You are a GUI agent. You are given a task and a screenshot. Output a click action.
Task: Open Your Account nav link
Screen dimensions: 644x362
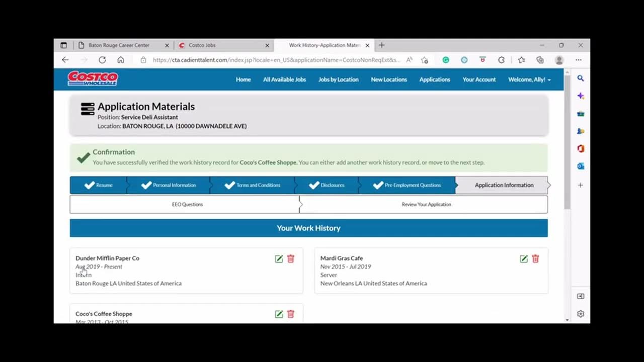479,79
